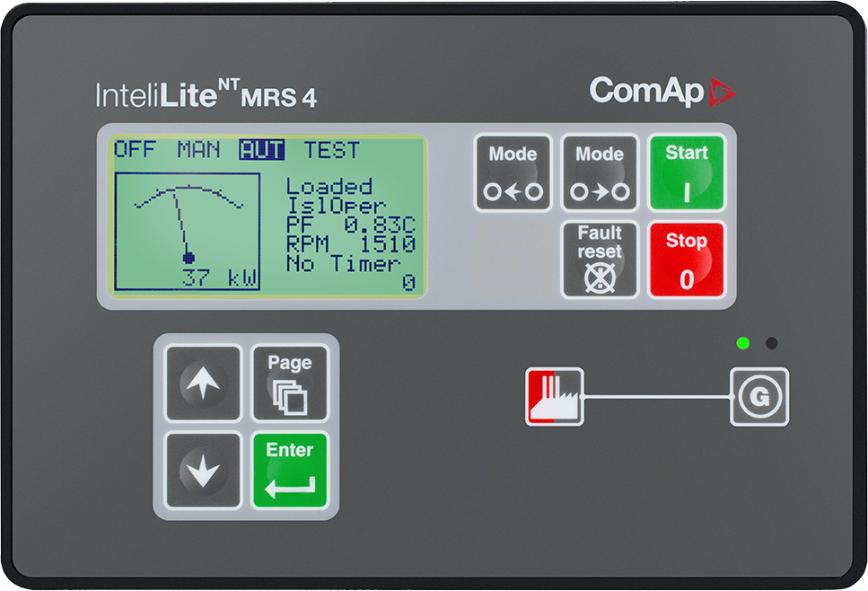Image resolution: width=868 pixels, height=591 pixels.
Task: Select the highlighted AUT mode label
Action: [263, 150]
